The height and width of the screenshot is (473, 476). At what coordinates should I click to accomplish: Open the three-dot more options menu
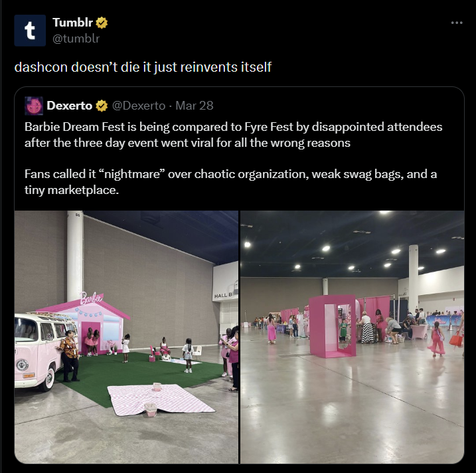(x=457, y=23)
